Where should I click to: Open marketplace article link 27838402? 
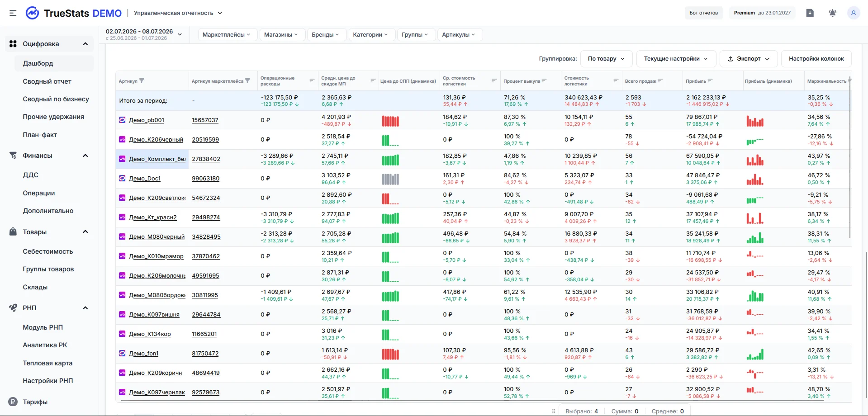[x=206, y=159]
